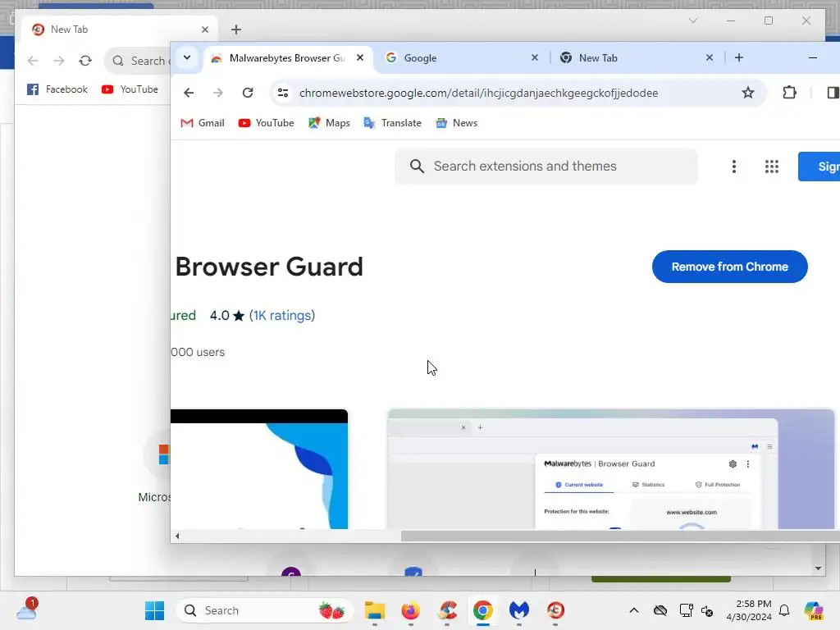Reload the Chrome Web Store page
Image resolution: width=840 pixels, height=630 pixels.
248,93
